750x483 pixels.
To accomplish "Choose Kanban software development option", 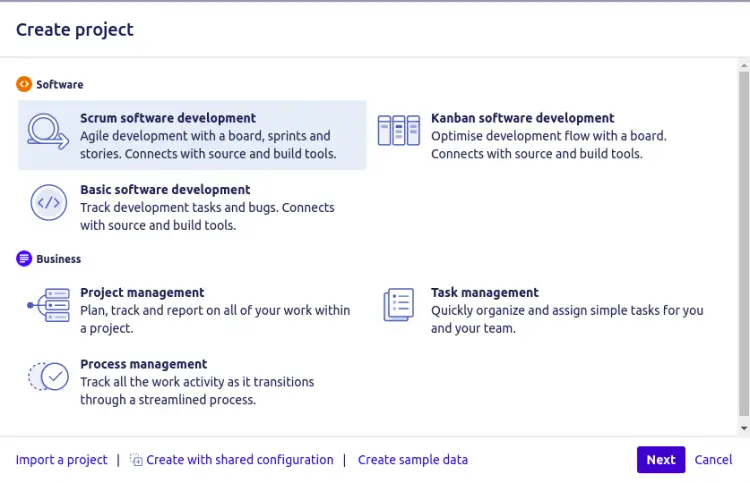I will tap(522, 118).
